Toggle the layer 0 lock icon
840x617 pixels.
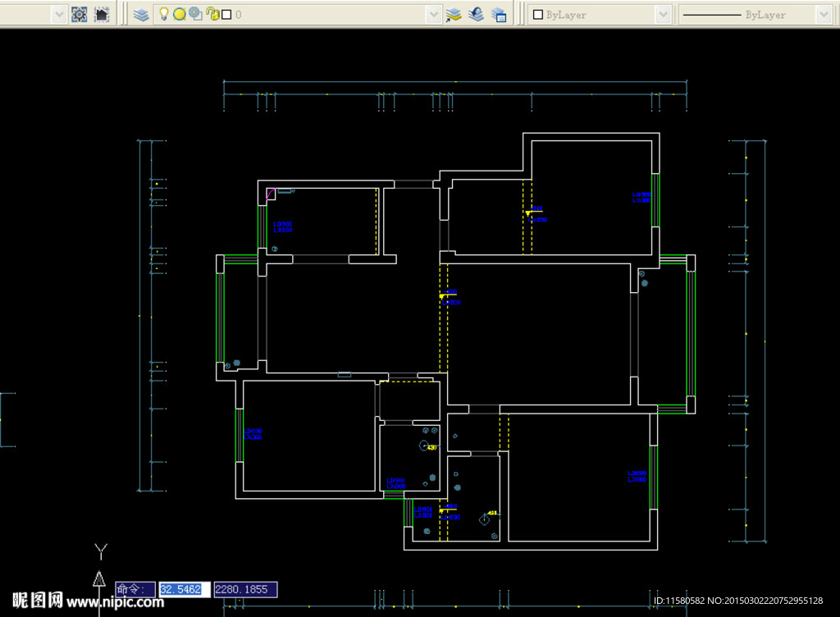click(212, 14)
